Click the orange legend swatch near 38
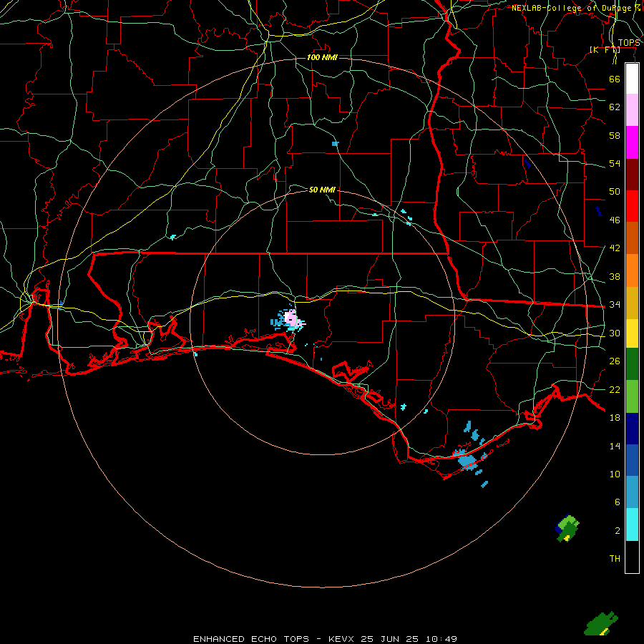This screenshot has width=644, height=644. pos(632,270)
